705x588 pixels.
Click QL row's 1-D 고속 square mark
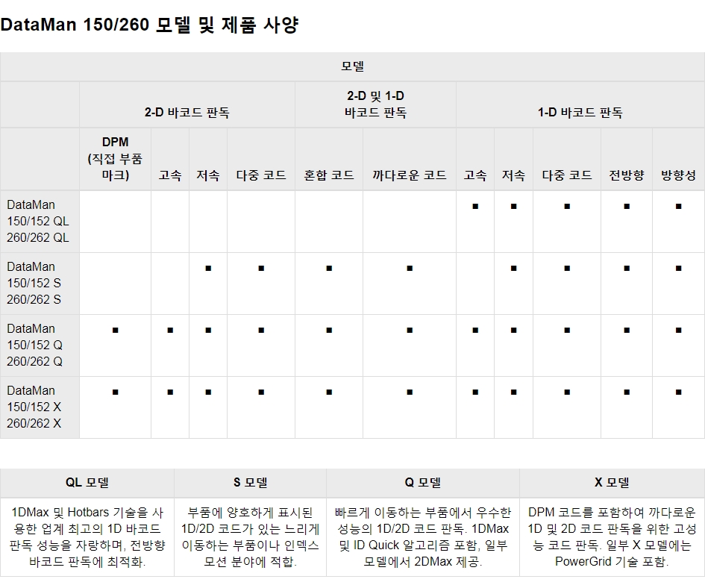475,207
